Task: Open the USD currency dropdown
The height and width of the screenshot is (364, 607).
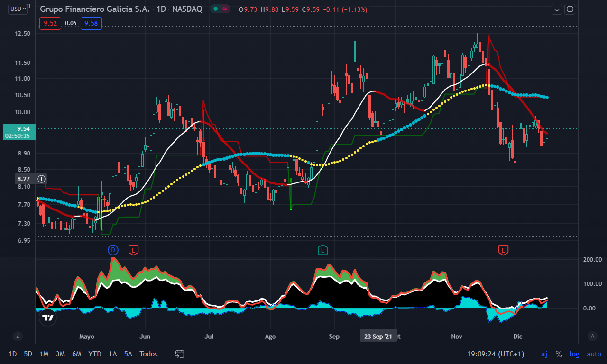Action: click(x=18, y=9)
